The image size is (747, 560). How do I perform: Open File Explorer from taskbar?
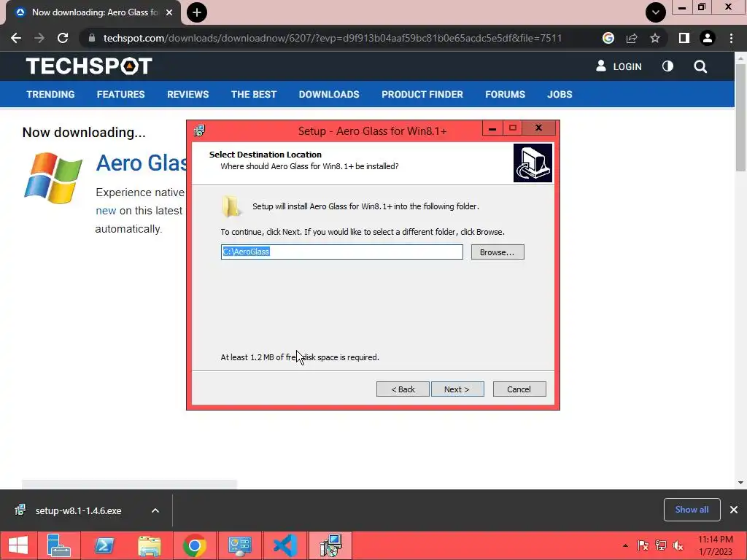click(x=149, y=545)
